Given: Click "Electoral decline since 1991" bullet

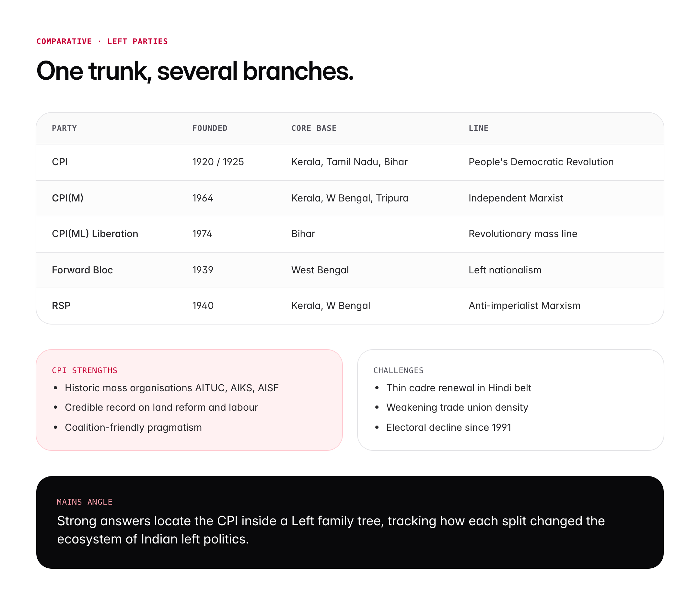Looking at the screenshot, I should [x=448, y=428].
